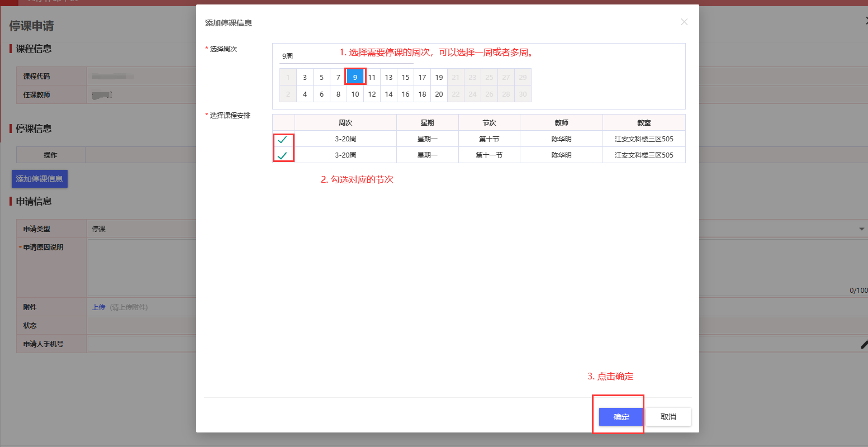
Task: Deselect week 9 in the week grid
Action: tap(355, 77)
